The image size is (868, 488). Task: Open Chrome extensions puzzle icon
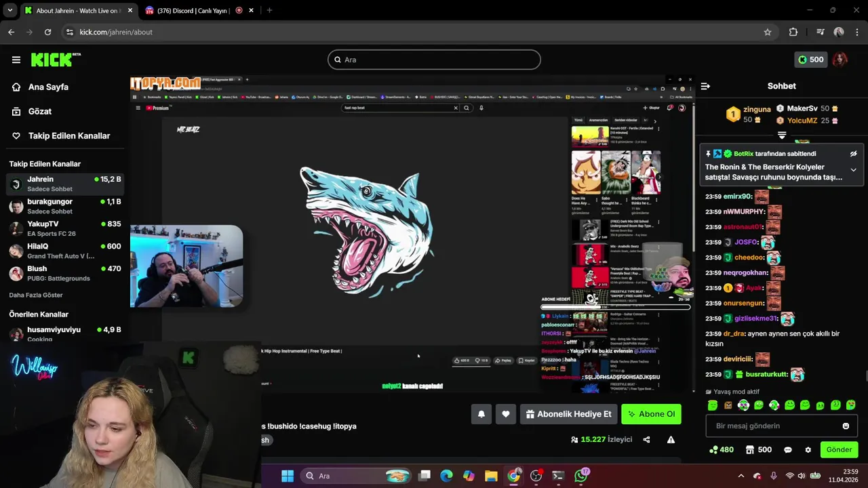(793, 32)
